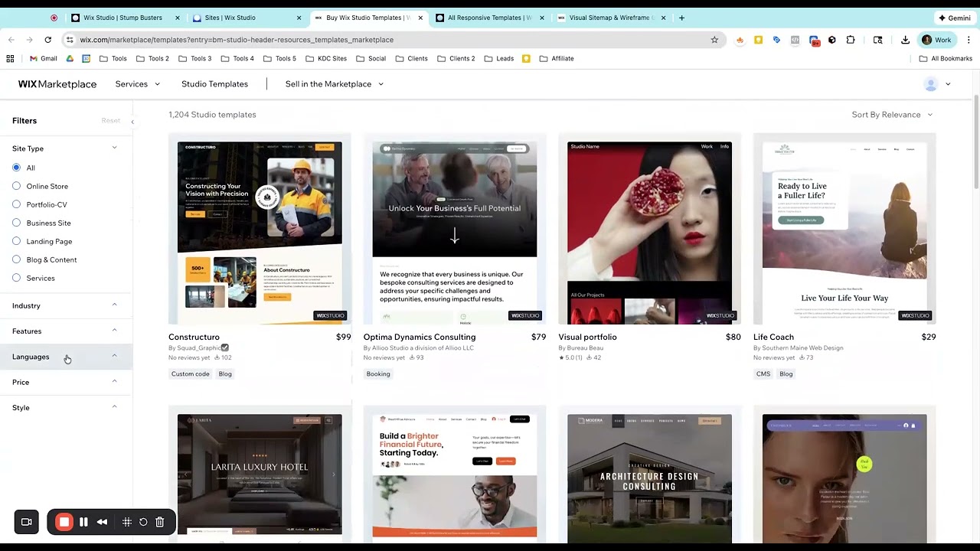
Task: Expand the Features filter section
Action: tap(66, 331)
